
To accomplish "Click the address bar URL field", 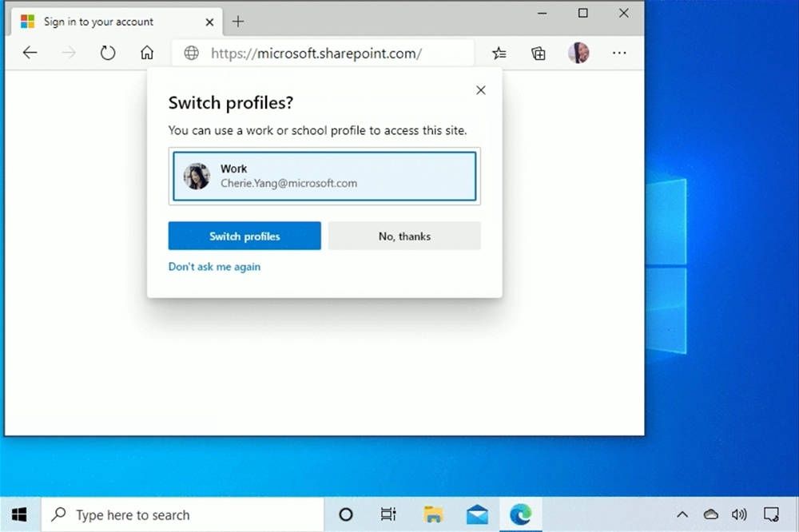I will (323, 53).
